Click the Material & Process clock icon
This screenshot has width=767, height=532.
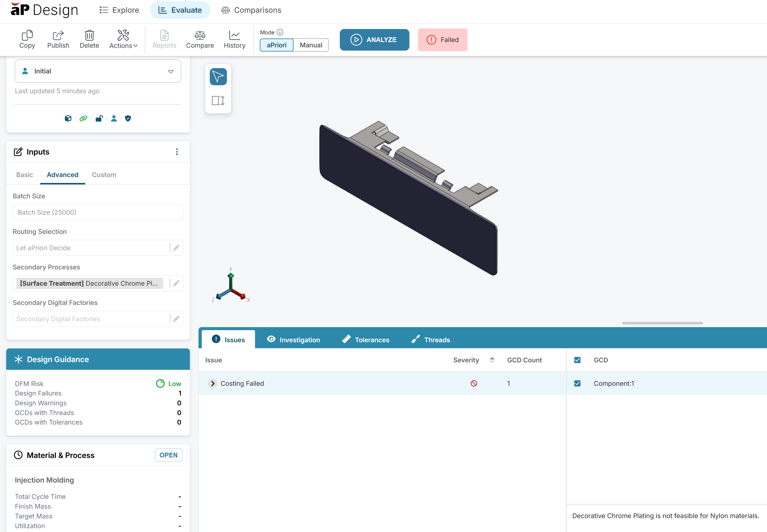pyautogui.click(x=18, y=455)
